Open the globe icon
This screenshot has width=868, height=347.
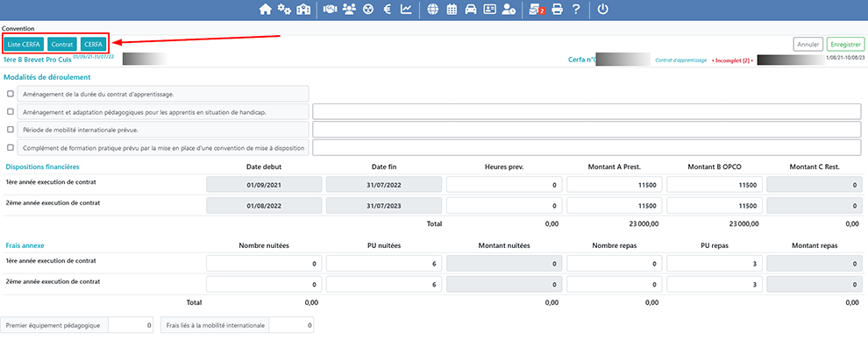click(433, 10)
